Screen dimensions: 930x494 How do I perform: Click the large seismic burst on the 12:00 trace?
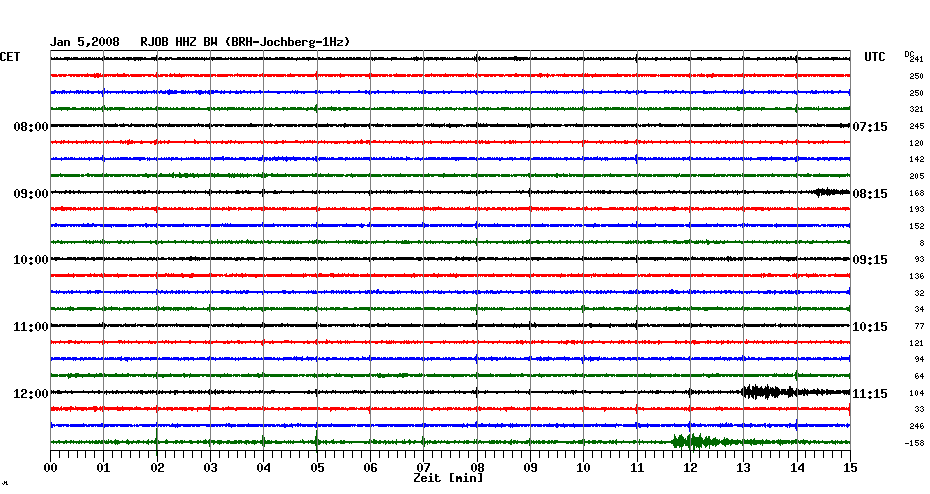pos(769,391)
